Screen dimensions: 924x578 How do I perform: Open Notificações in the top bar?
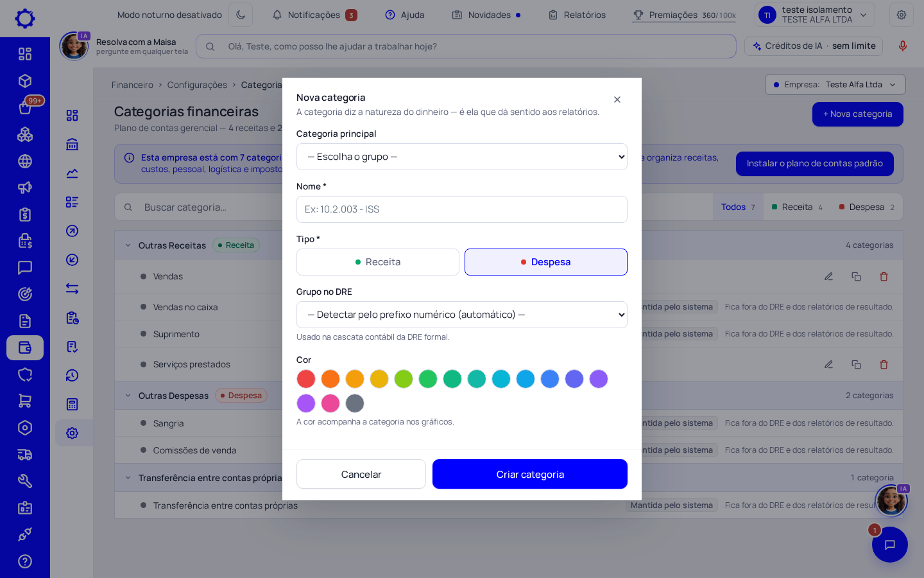tap(314, 15)
